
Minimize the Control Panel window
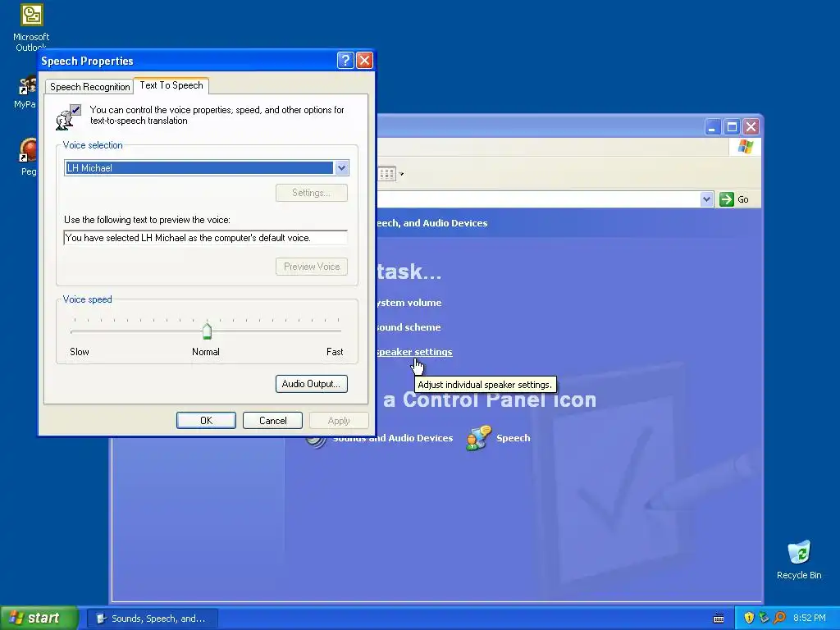[713, 127]
